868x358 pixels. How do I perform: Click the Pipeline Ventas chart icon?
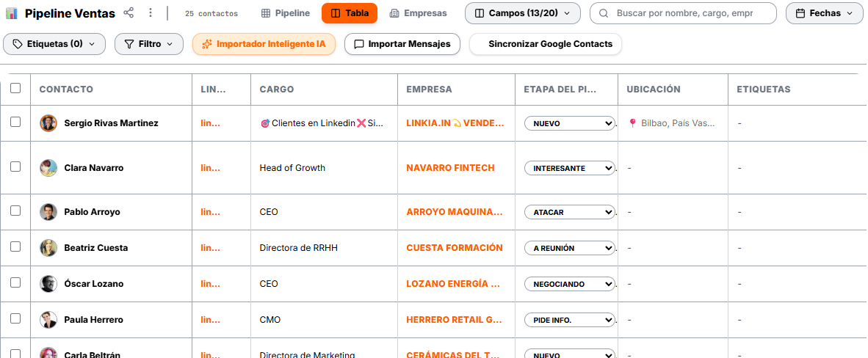[x=12, y=13]
